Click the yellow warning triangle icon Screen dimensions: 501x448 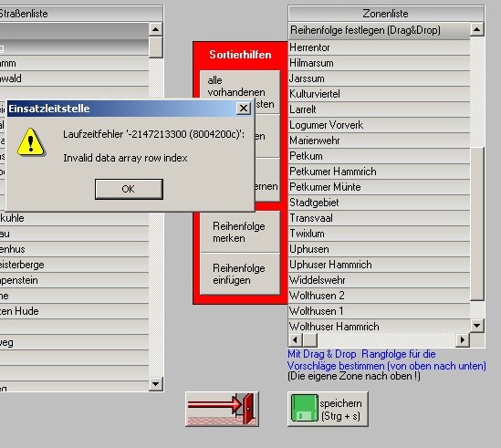pyautogui.click(x=31, y=141)
